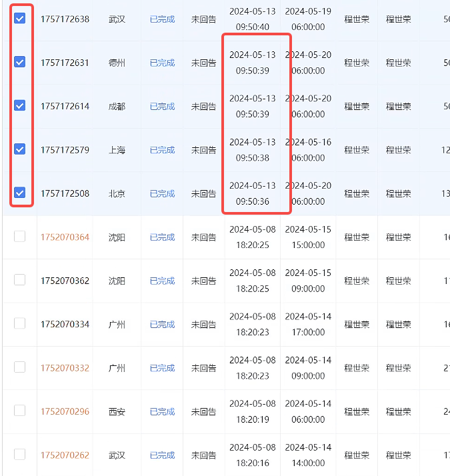
Task: Open the 已完成 link for order 1752070332
Action: [x=163, y=368]
